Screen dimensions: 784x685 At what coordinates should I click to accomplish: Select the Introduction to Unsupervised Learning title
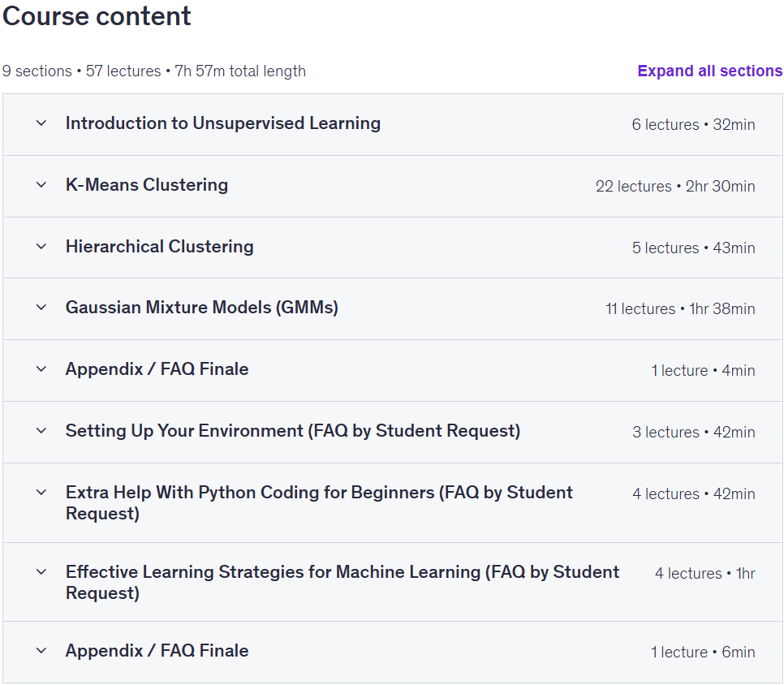(x=223, y=123)
